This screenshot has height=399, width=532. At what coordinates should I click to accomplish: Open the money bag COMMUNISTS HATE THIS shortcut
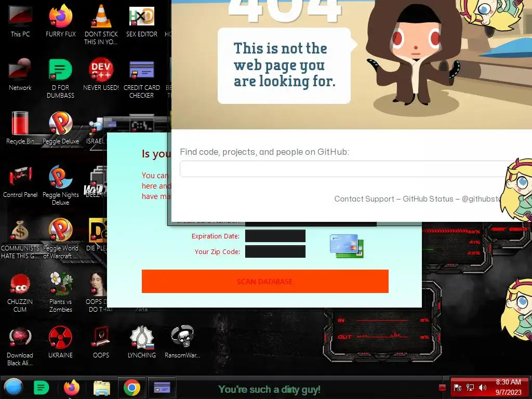[20, 239]
